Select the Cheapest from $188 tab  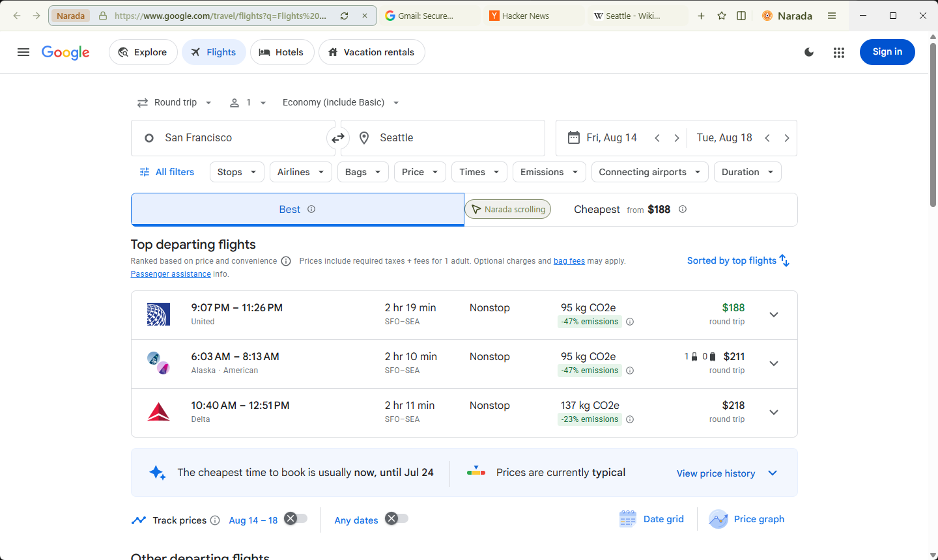[630, 210]
